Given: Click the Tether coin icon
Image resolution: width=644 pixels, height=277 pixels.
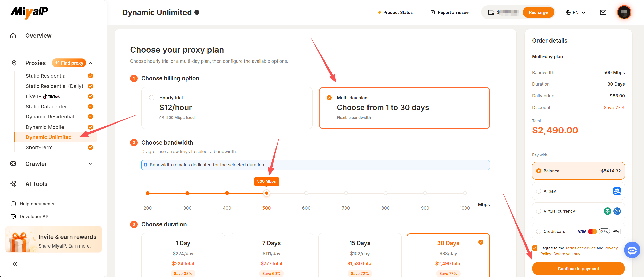Looking at the screenshot, I should point(607,211).
